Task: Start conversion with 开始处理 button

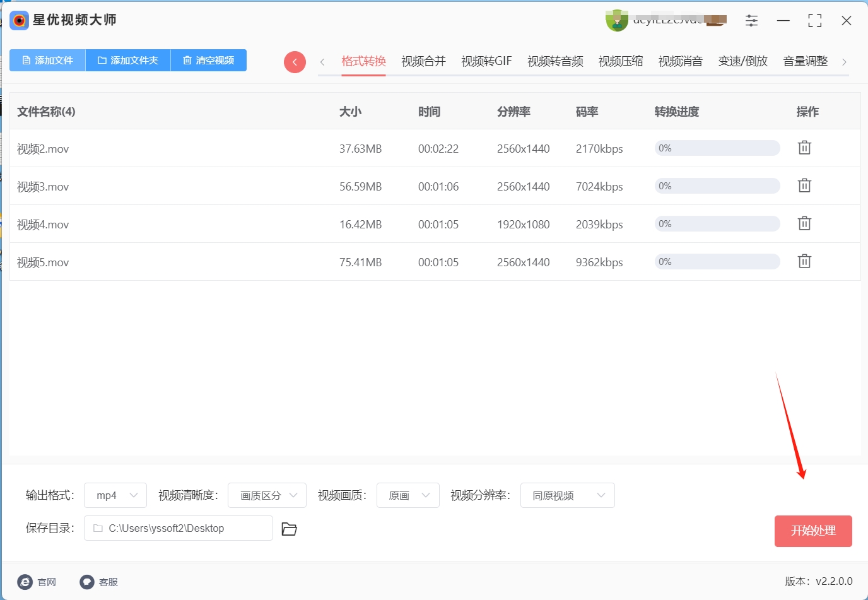Action: click(813, 531)
